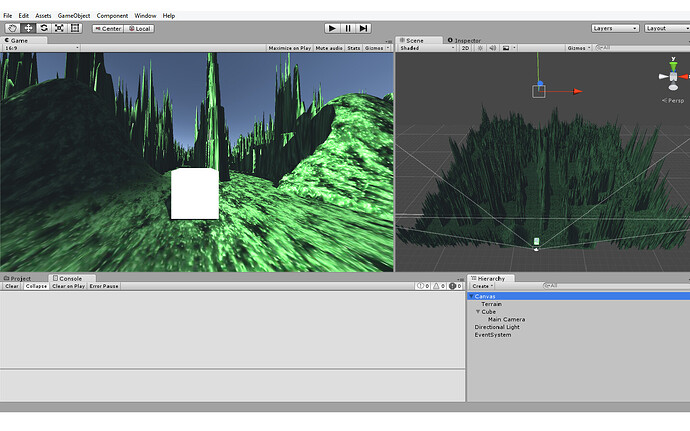Switch to the Inspector tab

point(464,40)
